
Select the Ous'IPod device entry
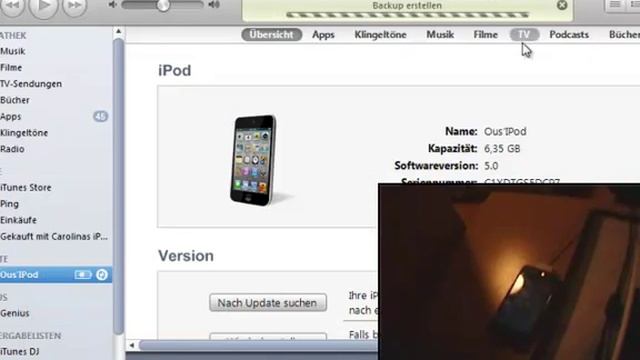(56, 275)
